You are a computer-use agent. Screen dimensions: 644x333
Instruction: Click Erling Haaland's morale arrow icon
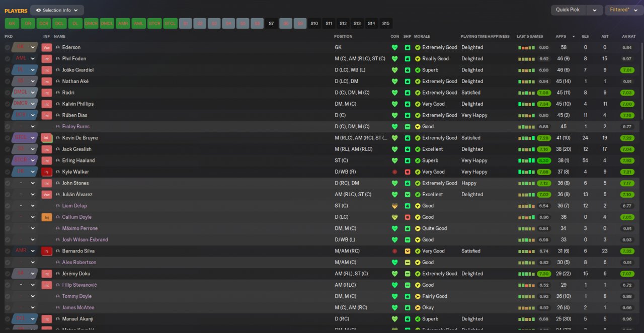coord(418,160)
